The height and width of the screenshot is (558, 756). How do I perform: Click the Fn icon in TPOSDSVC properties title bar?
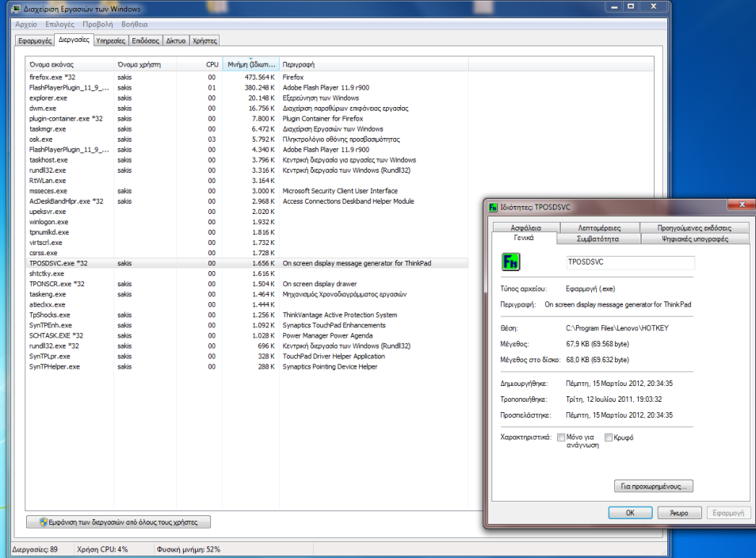(x=493, y=208)
